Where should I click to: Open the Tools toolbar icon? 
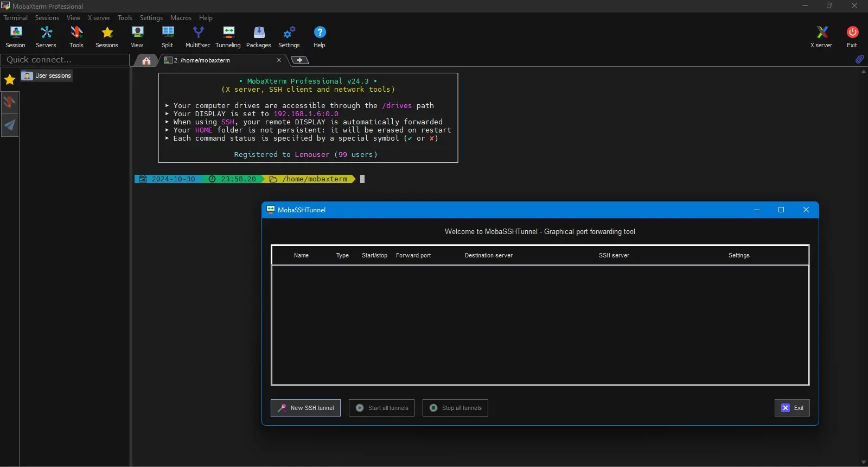click(76, 37)
